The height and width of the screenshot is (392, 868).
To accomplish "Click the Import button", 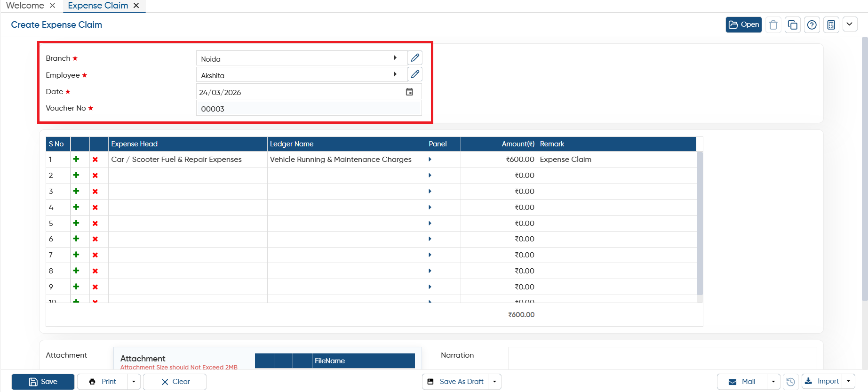I will tap(822, 381).
